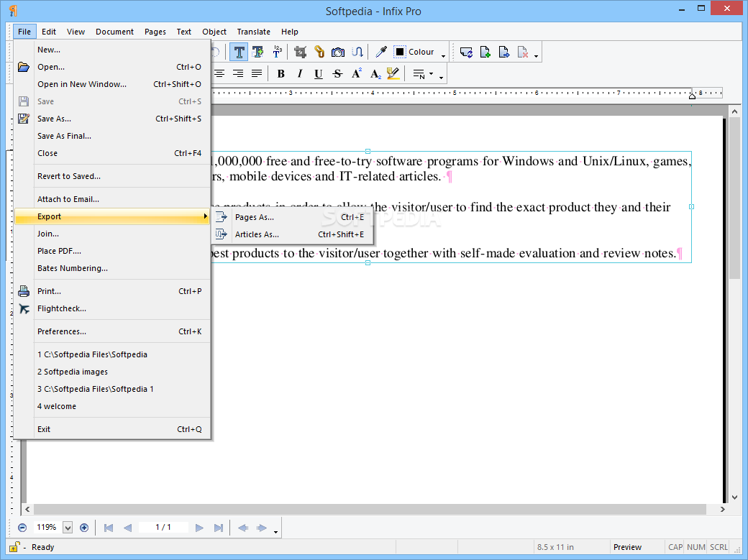Expand the Colour toolbar options arrow

443,56
